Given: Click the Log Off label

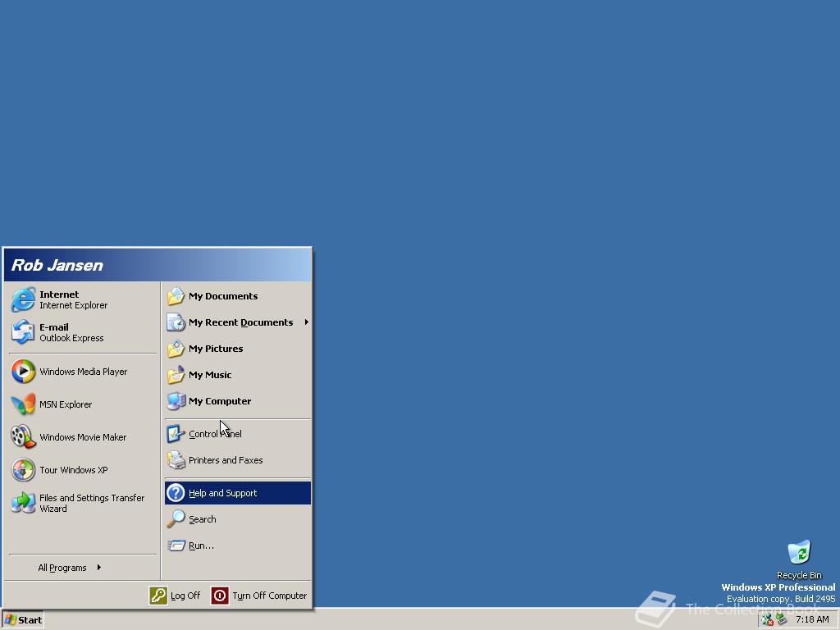Looking at the screenshot, I should coord(185,596).
